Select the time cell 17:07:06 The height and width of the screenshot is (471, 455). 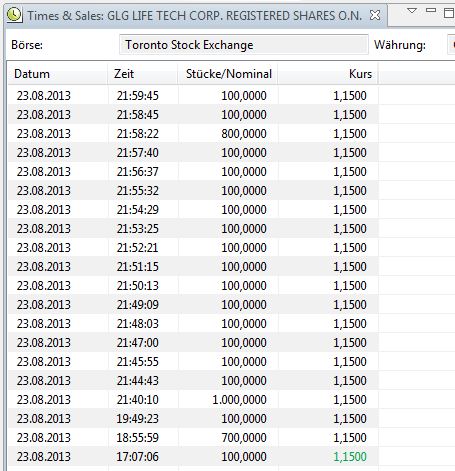(x=137, y=457)
